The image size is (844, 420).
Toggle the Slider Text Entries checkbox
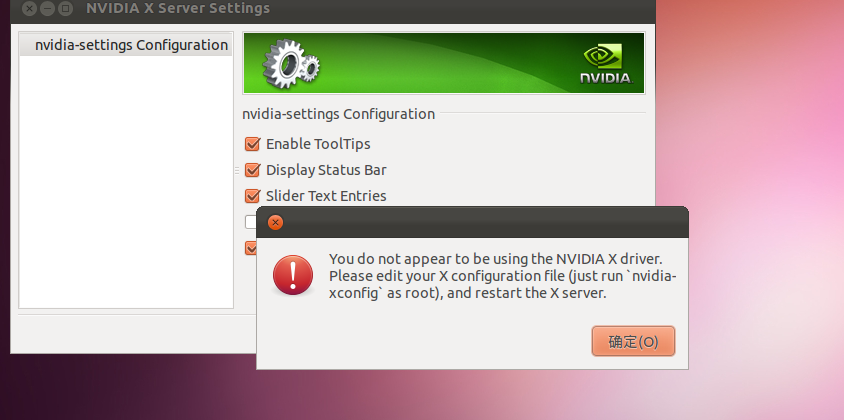252,195
